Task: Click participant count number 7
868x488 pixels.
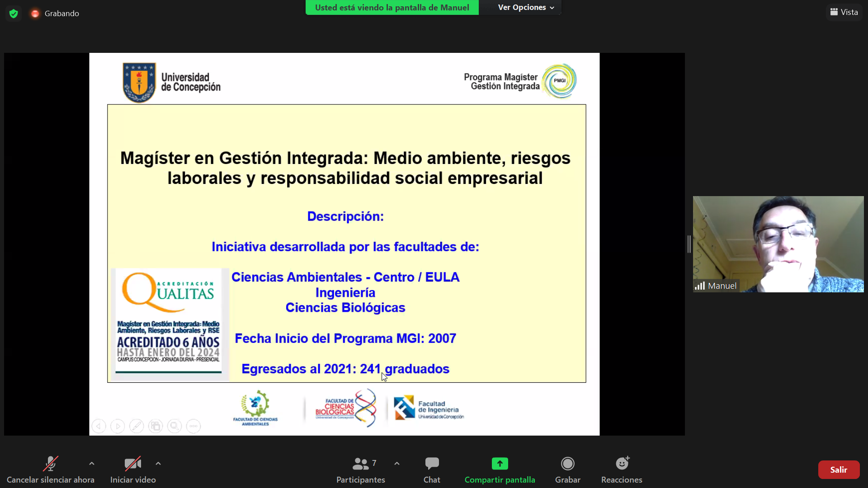Action: 374,463
